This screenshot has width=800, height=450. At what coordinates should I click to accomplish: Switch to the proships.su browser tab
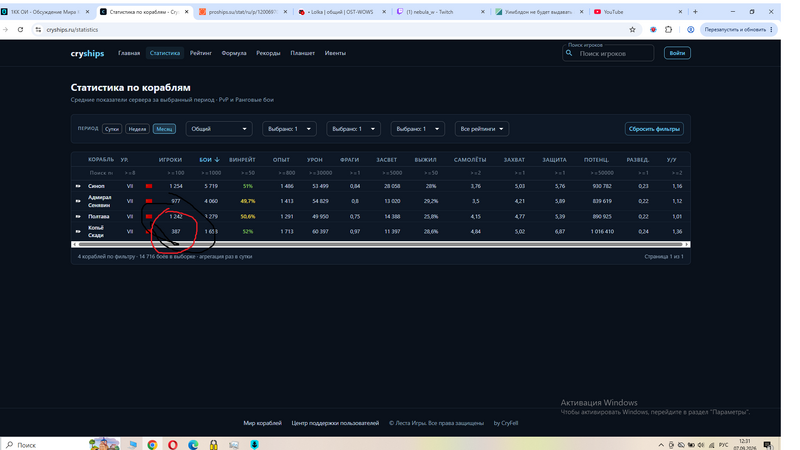243,12
